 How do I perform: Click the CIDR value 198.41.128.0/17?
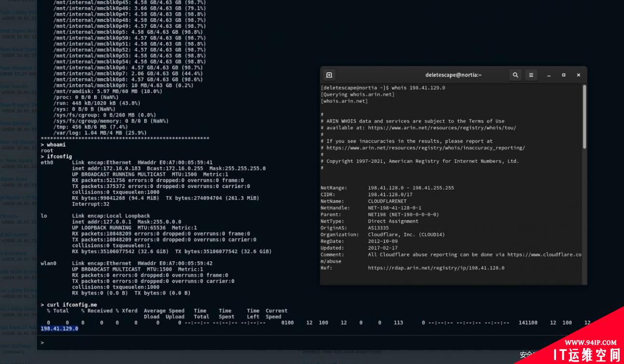(390, 195)
